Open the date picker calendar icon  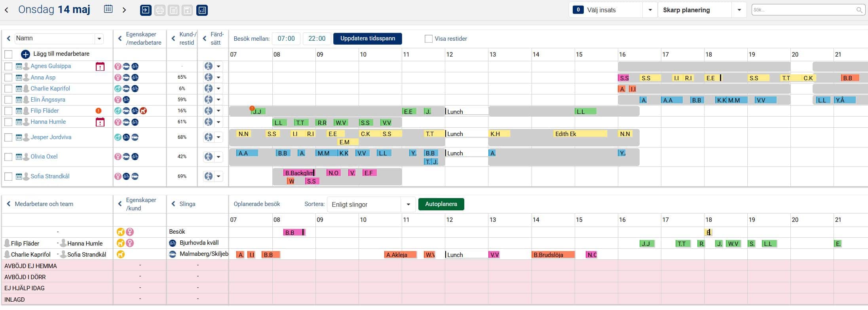[108, 9]
